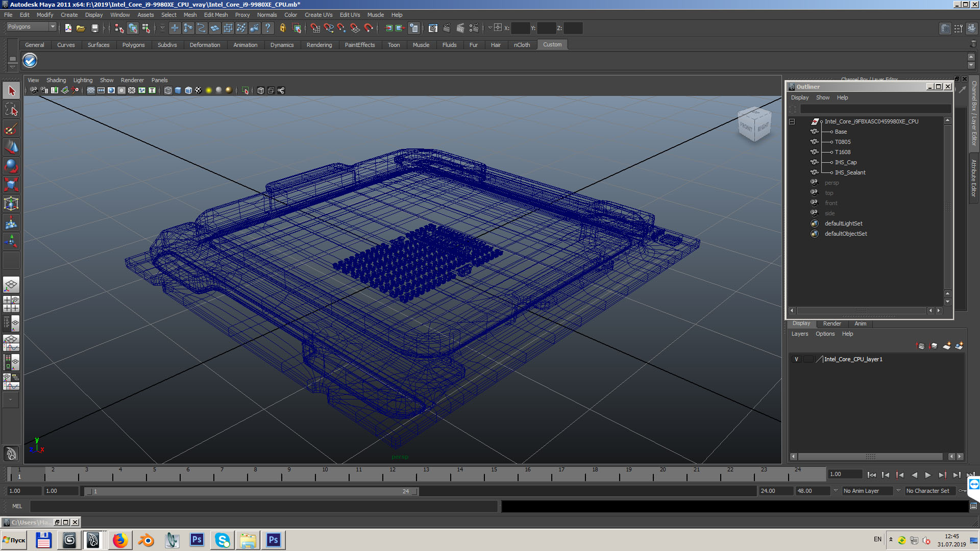
Task: Select the arrow Select tool
Action: pos(11,91)
